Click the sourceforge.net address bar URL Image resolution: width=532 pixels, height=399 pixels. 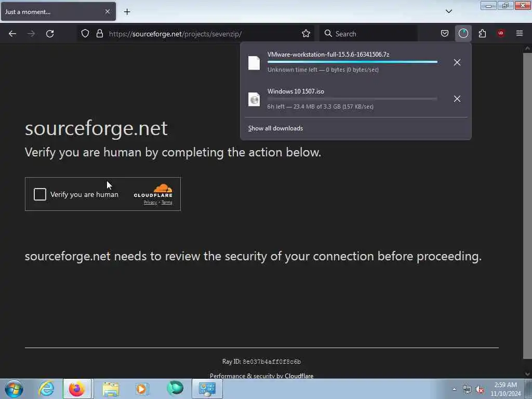175,34
